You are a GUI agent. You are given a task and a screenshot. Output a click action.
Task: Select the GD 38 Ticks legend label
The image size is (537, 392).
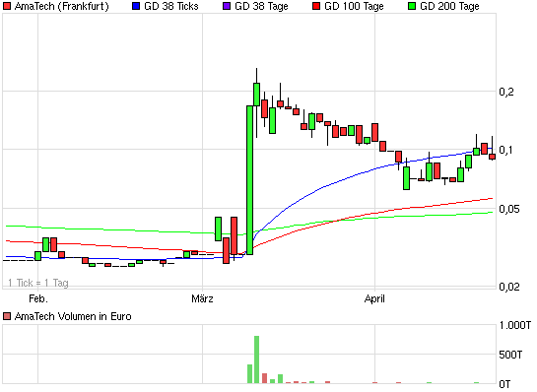(171, 6)
